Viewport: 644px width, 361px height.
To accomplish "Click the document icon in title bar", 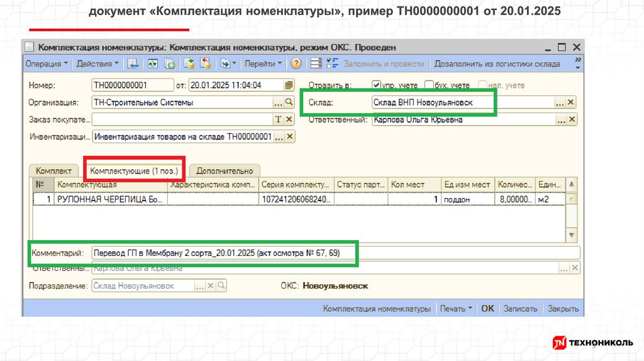I will point(29,47).
